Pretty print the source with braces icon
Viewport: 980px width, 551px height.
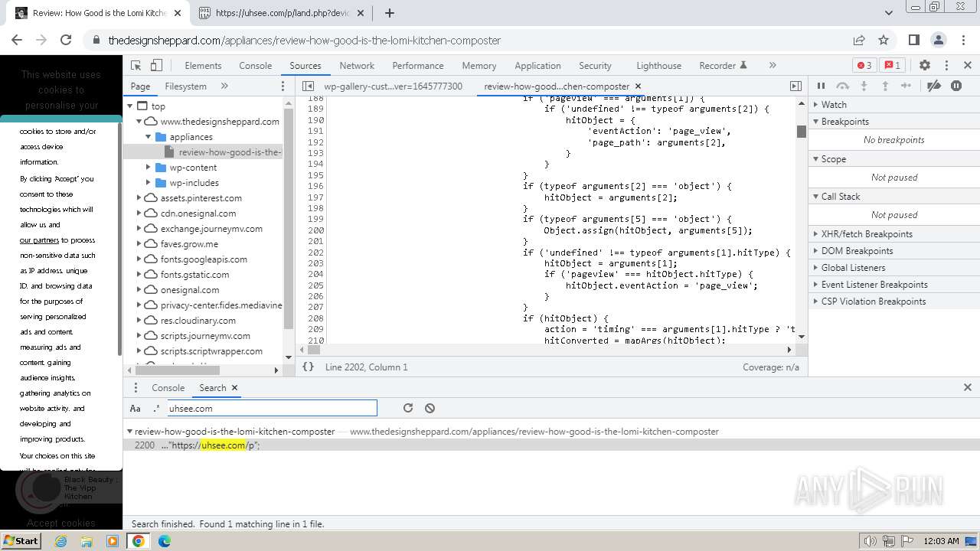308,367
